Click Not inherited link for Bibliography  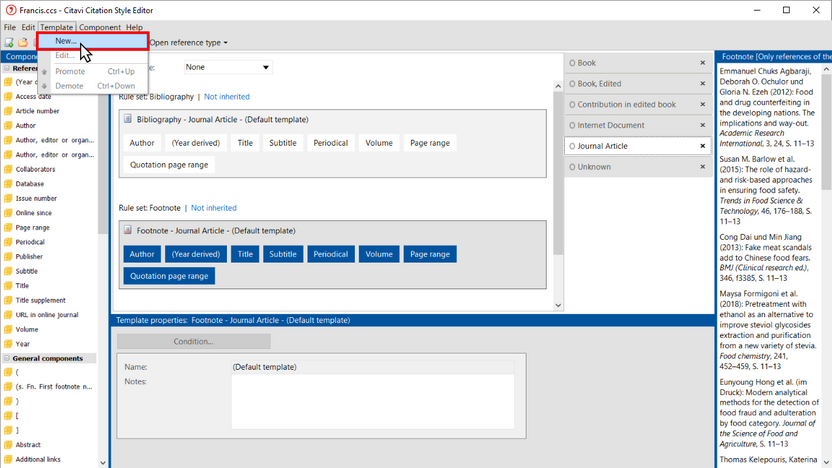coord(227,97)
